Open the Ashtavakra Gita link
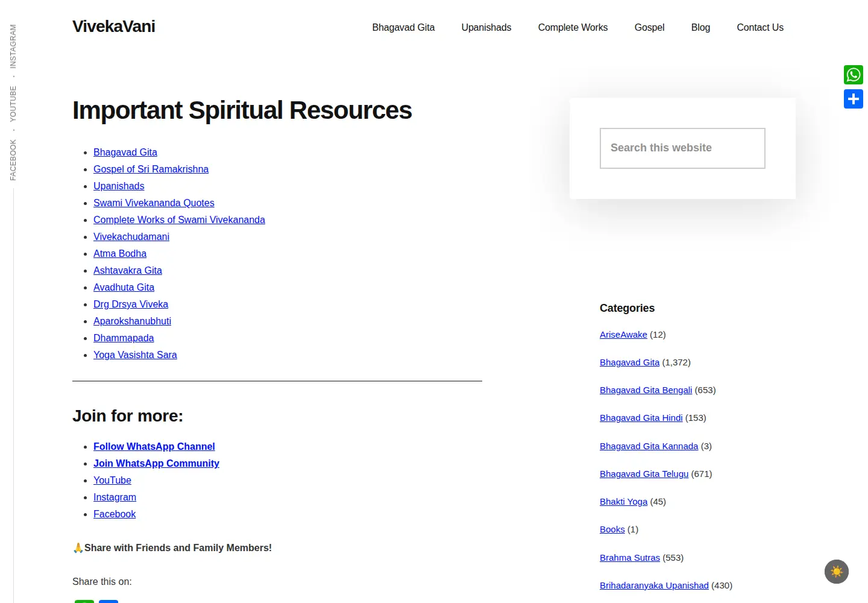 pyautogui.click(x=128, y=270)
